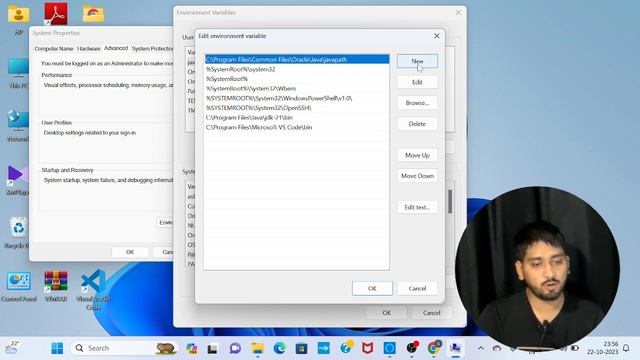Viewport: 640px width, 360px height.
Task: Click the Move Up button
Action: point(417,155)
